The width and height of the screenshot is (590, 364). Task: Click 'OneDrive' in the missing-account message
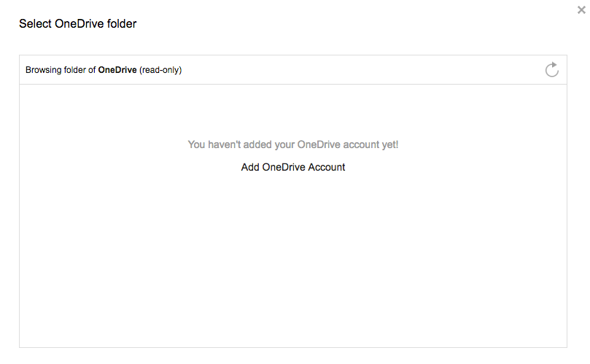pos(319,144)
